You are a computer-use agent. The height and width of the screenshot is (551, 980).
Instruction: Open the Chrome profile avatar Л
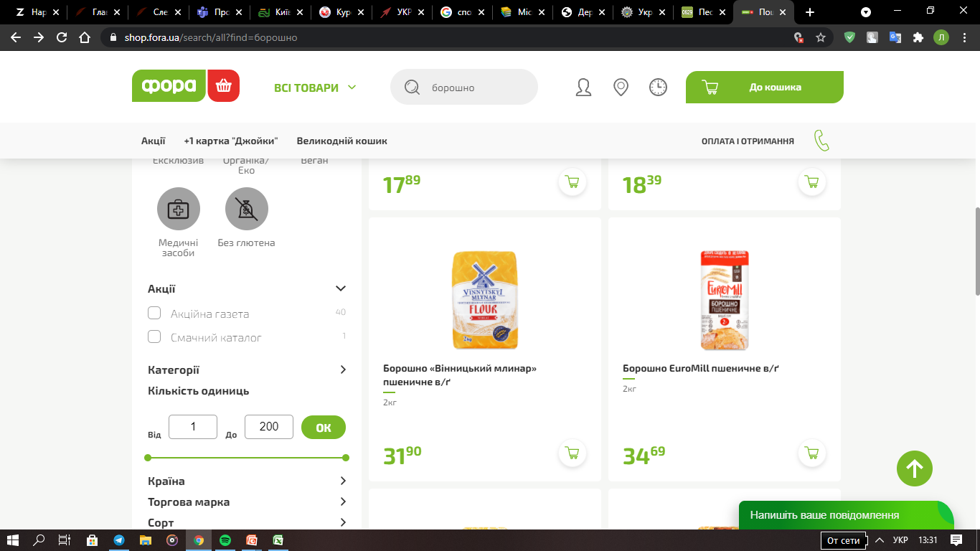click(941, 37)
